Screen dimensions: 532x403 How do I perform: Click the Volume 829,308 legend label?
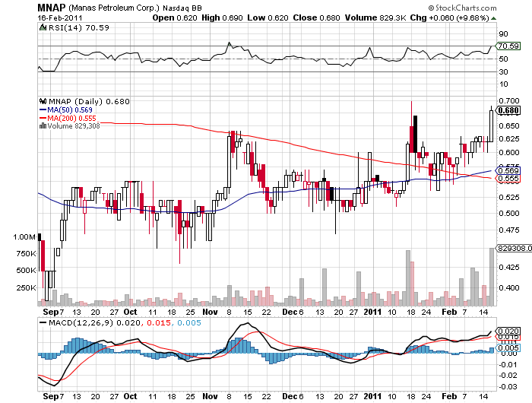74,126
